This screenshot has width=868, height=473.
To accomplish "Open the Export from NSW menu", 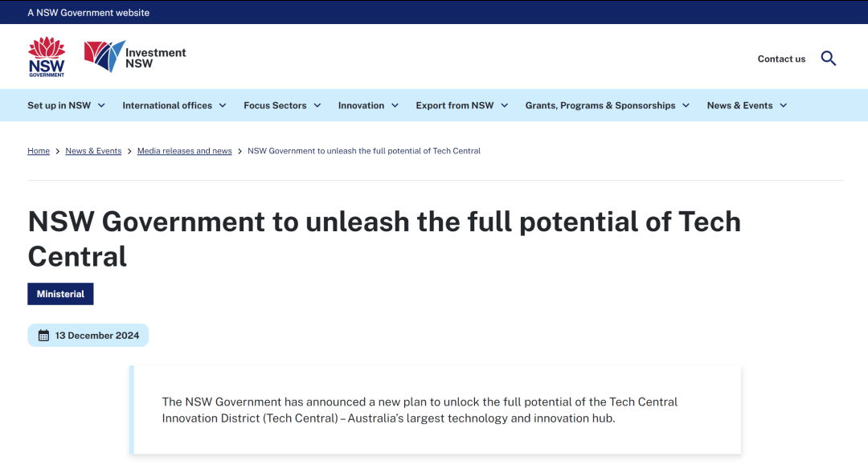I will point(454,105).
